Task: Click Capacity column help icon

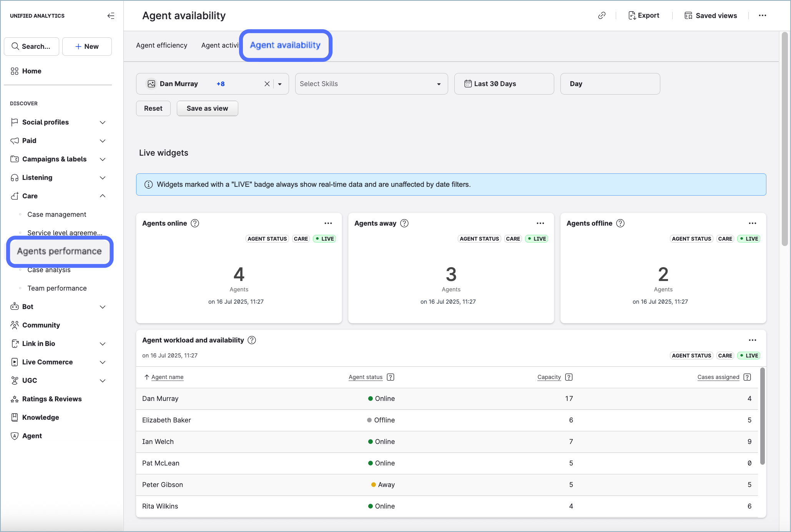Action: coord(569,377)
